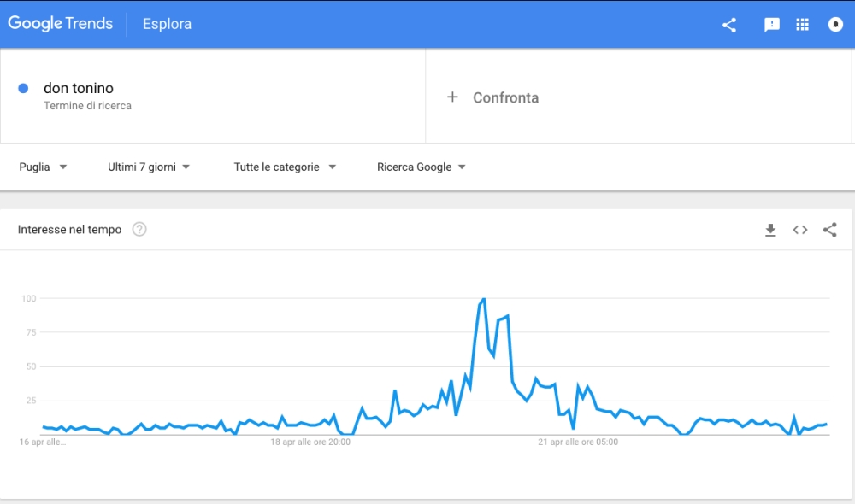Open the help icon beside Interesse nel tempo

point(139,230)
